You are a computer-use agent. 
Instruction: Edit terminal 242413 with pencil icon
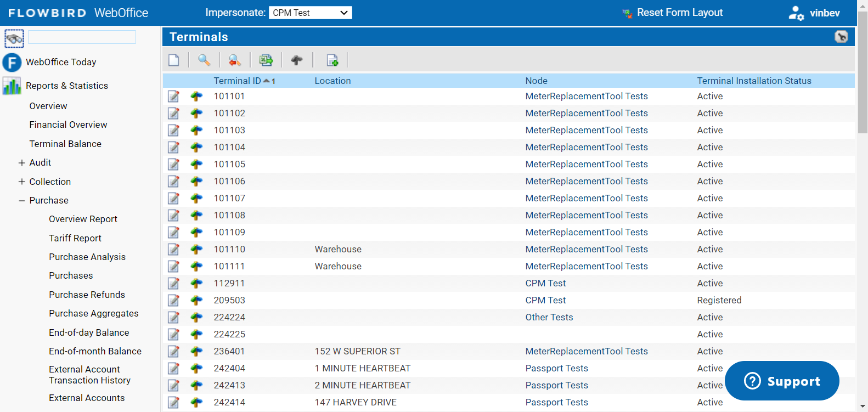[173, 386]
